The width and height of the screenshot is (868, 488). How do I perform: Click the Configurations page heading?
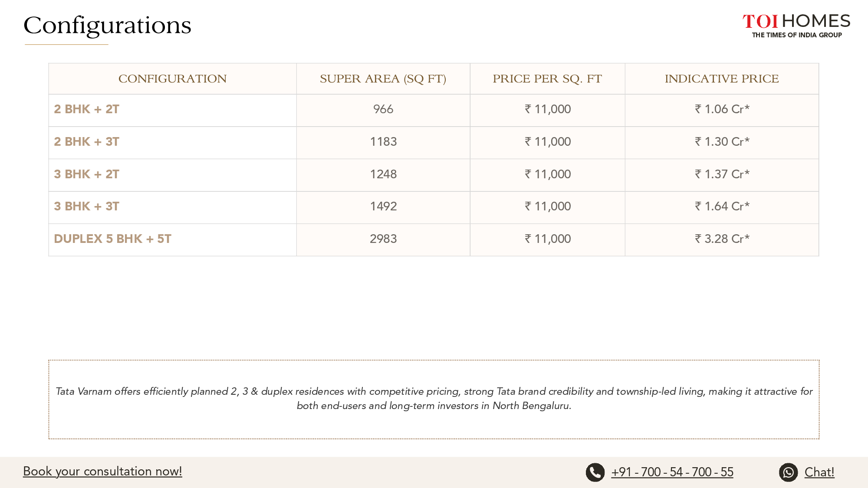[x=107, y=26]
